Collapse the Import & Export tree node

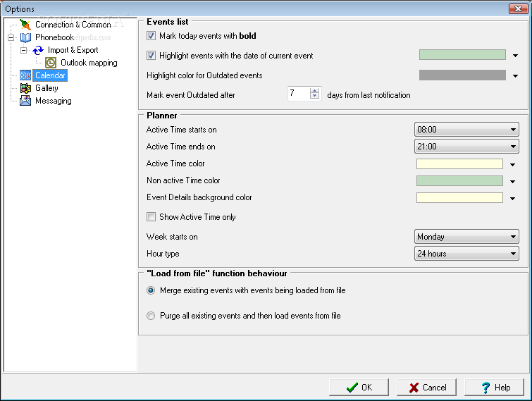pos(23,50)
